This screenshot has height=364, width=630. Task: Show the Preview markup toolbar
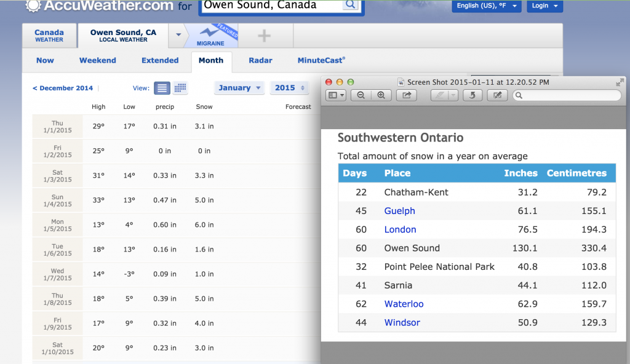coord(497,95)
